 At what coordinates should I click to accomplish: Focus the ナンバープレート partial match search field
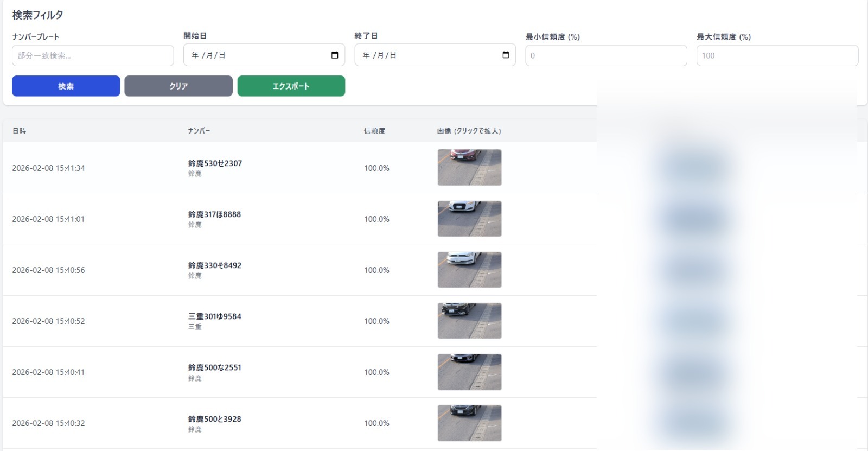[93, 56]
